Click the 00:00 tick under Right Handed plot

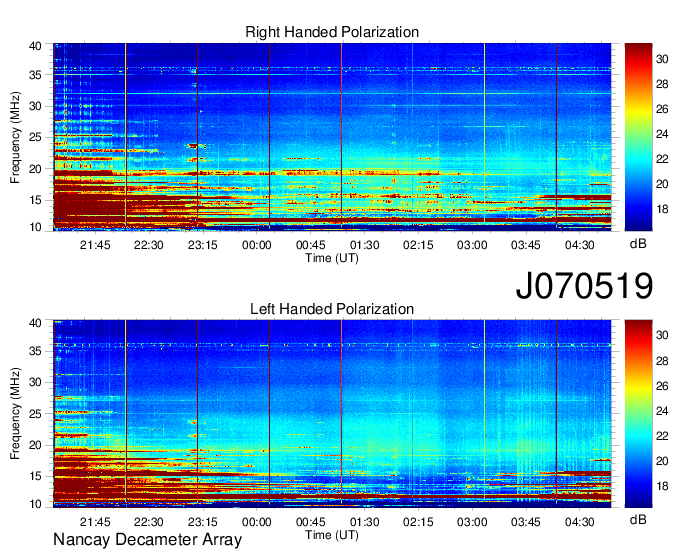click(257, 245)
